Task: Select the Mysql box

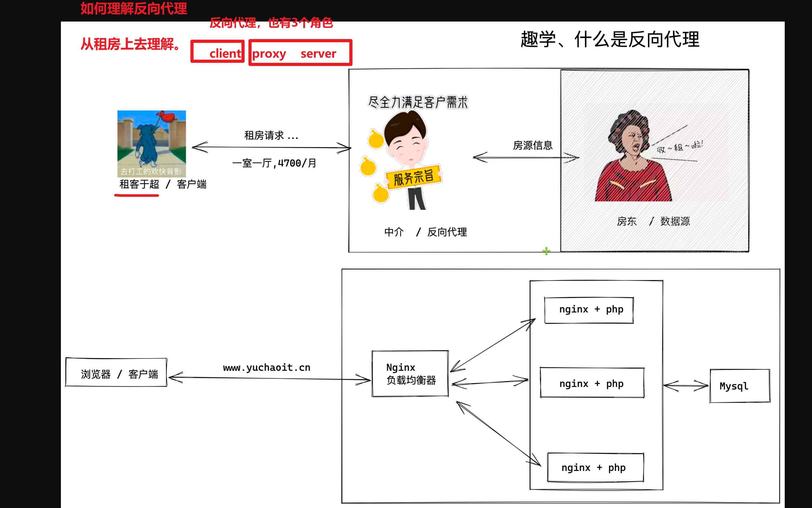Action: coord(740,386)
